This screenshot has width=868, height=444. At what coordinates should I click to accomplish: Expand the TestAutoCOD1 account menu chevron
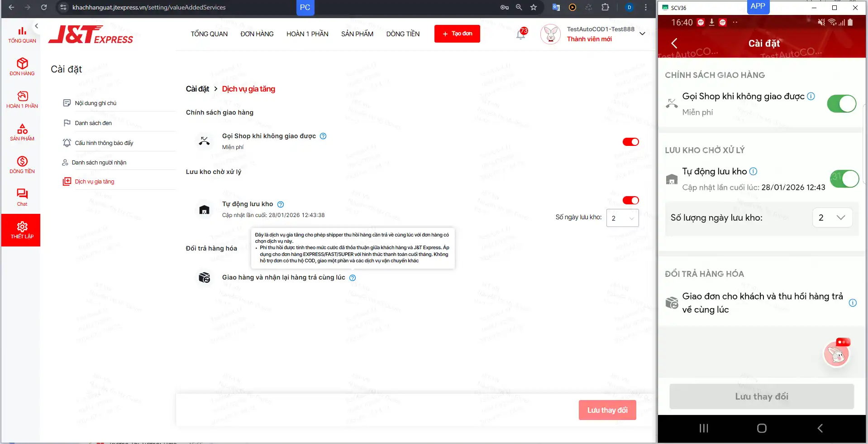642,34
